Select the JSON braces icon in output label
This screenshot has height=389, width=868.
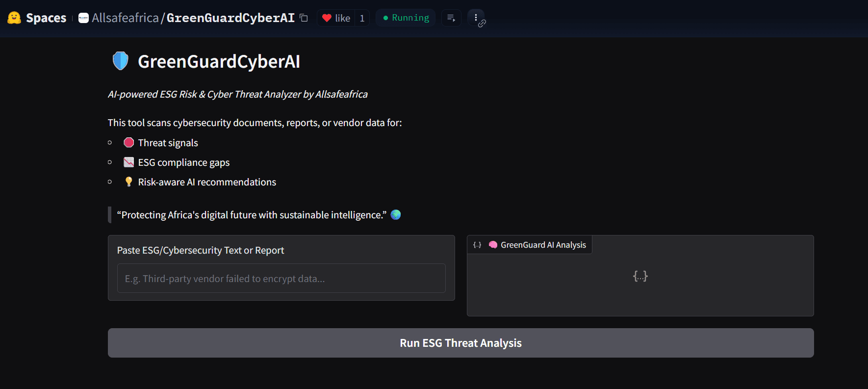477,245
